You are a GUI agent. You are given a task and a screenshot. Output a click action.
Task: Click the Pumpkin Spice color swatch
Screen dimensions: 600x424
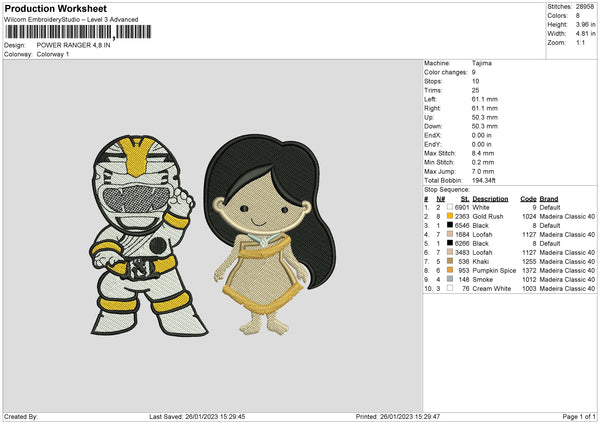(450, 270)
